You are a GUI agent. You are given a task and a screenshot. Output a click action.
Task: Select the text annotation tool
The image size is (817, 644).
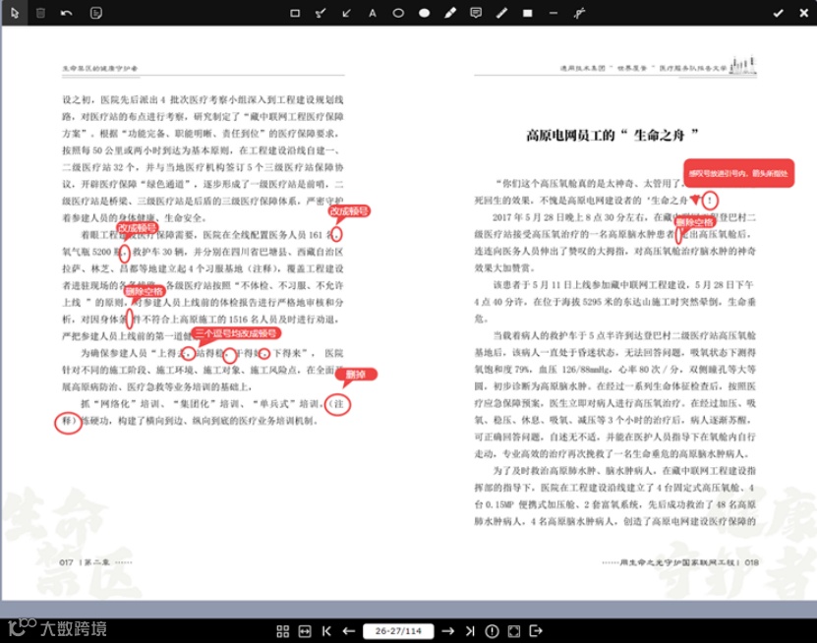point(372,13)
